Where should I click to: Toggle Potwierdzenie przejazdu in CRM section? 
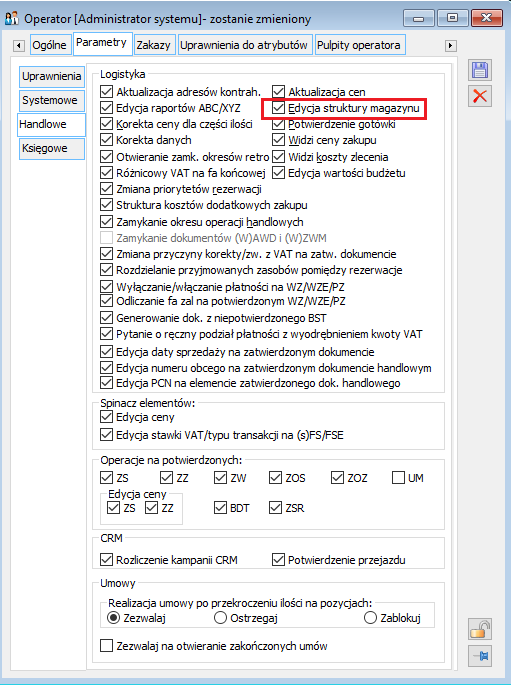[x=279, y=560]
